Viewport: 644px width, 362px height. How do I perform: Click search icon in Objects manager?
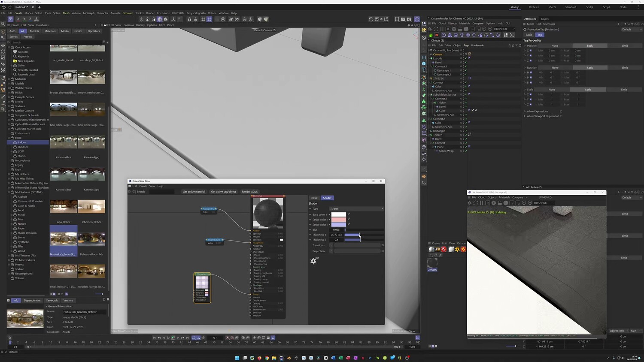coord(510,45)
